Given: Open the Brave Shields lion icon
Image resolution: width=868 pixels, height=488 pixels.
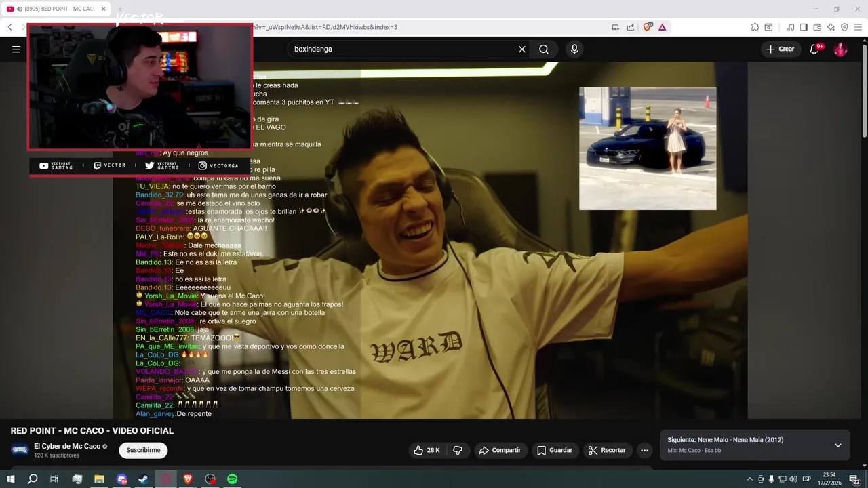Looking at the screenshot, I should [x=647, y=27].
